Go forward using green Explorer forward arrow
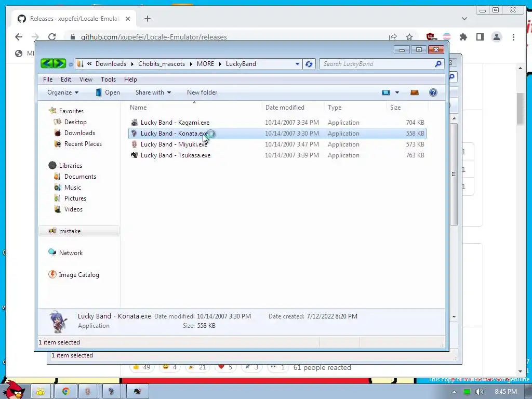The width and height of the screenshot is (532, 399). pos(60,63)
